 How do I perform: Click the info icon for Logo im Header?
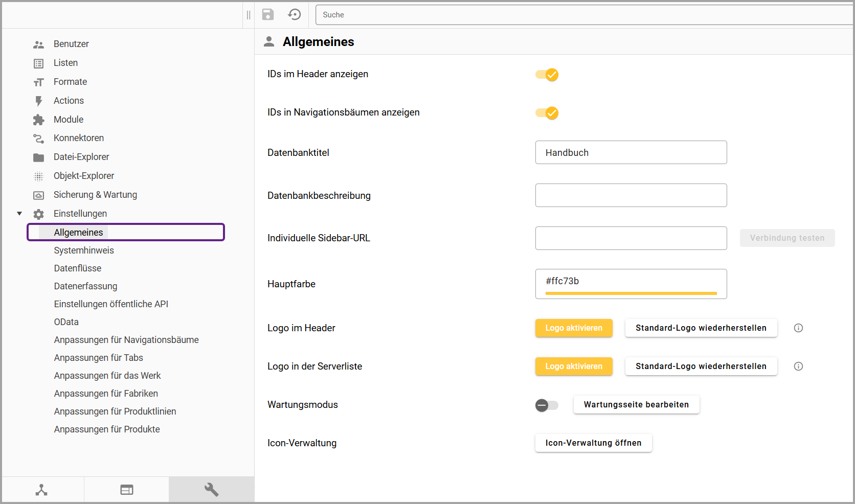798,328
